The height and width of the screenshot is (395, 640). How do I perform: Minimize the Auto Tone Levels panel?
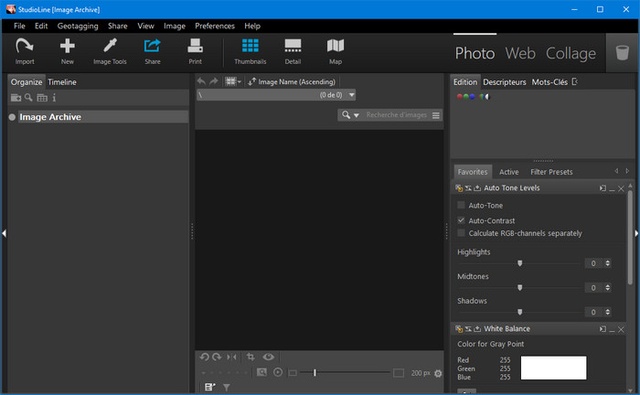point(612,189)
